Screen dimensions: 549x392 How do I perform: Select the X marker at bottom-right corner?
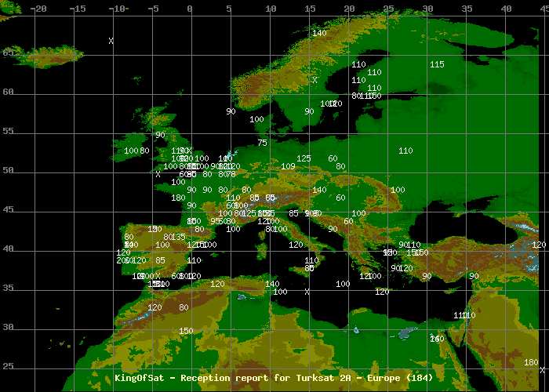[x=542, y=370]
